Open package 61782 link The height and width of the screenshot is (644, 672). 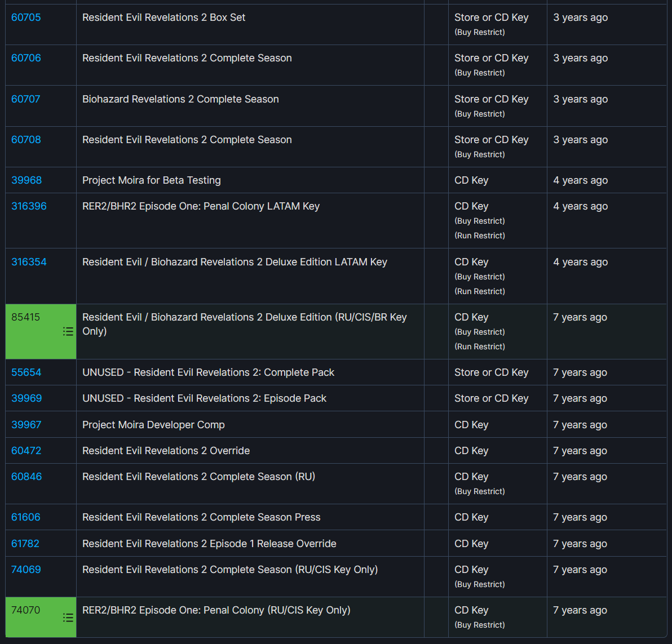[x=25, y=543]
